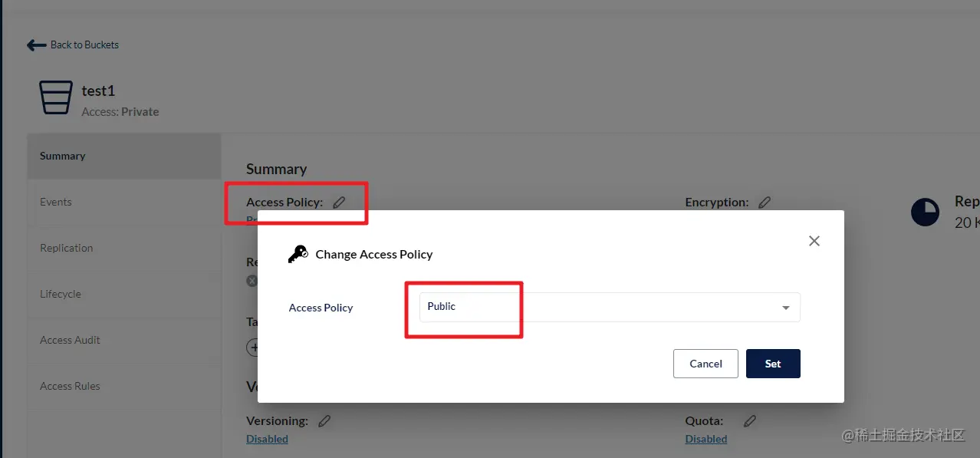Click the Back to Buckets arrow icon

(36, 45)
